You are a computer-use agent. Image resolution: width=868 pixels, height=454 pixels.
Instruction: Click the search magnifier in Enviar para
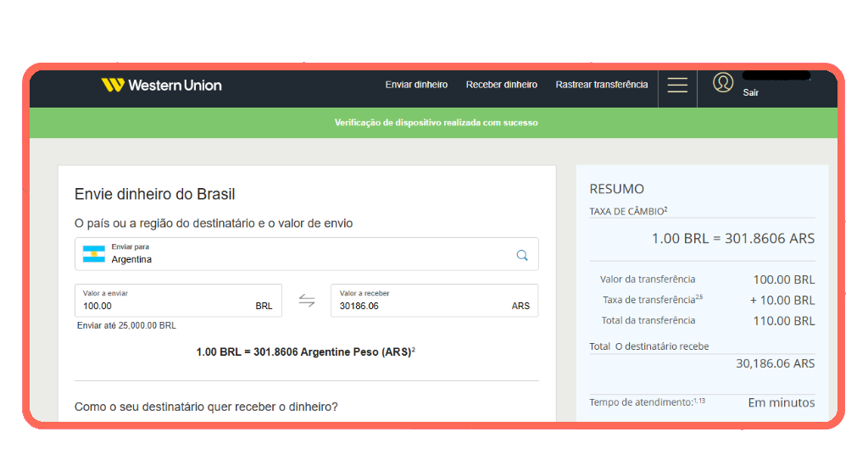(522, 255)
